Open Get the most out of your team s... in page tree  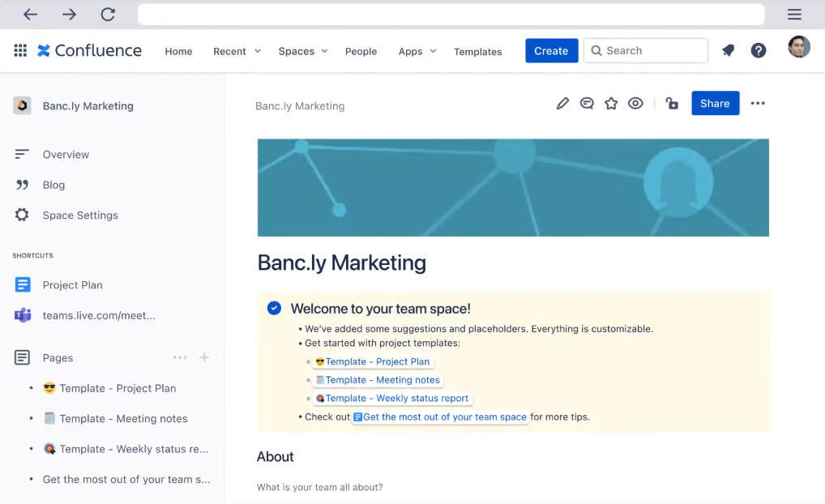point(126,479)
